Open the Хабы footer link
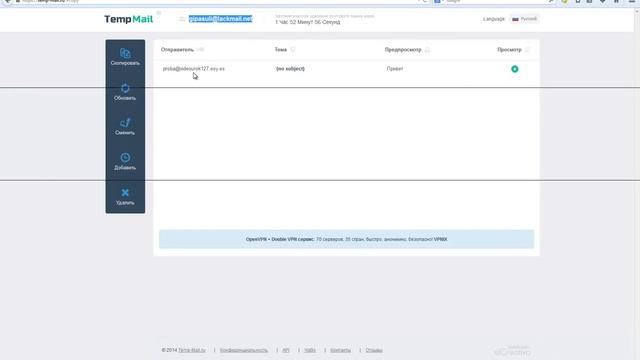640x360 pixels. tap(310, 350)
